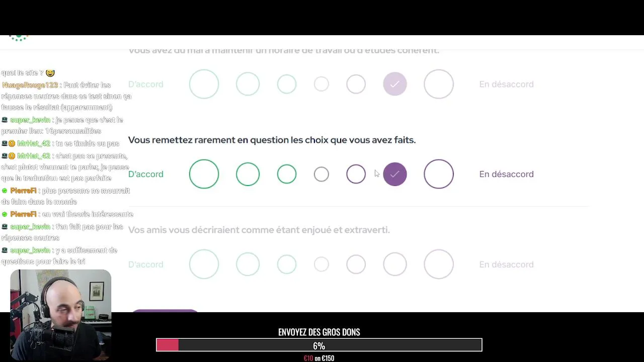
Task: Click the green badge beside PierreFl's "plus personne" message
Action: click(5, 191)
